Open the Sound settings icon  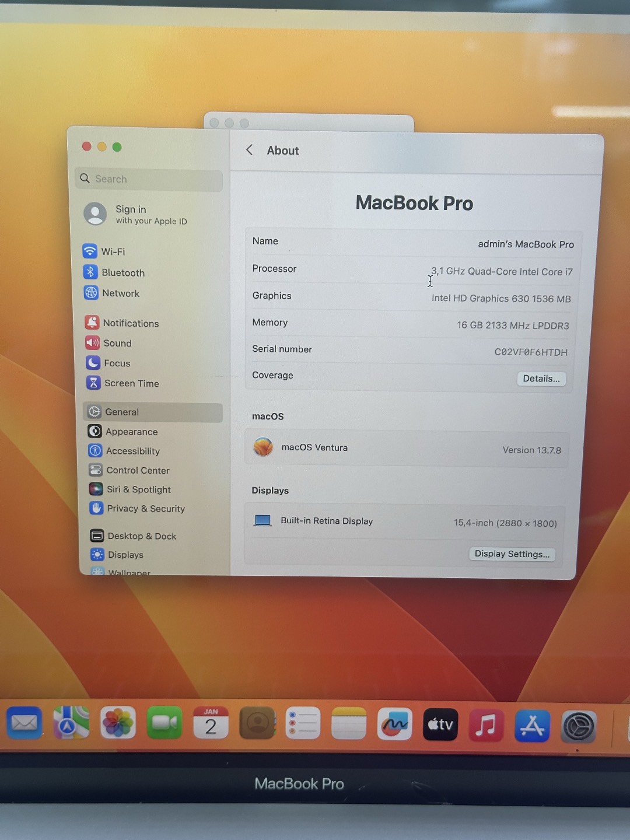tap(93, 343)
